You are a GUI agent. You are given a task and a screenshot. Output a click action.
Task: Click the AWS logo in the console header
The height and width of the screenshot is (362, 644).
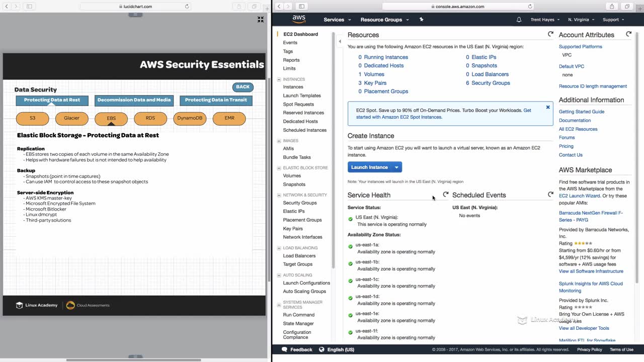pos(299,19)
